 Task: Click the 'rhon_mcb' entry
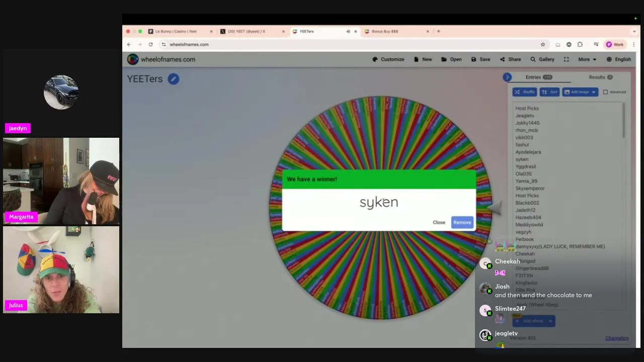[526, 130]
